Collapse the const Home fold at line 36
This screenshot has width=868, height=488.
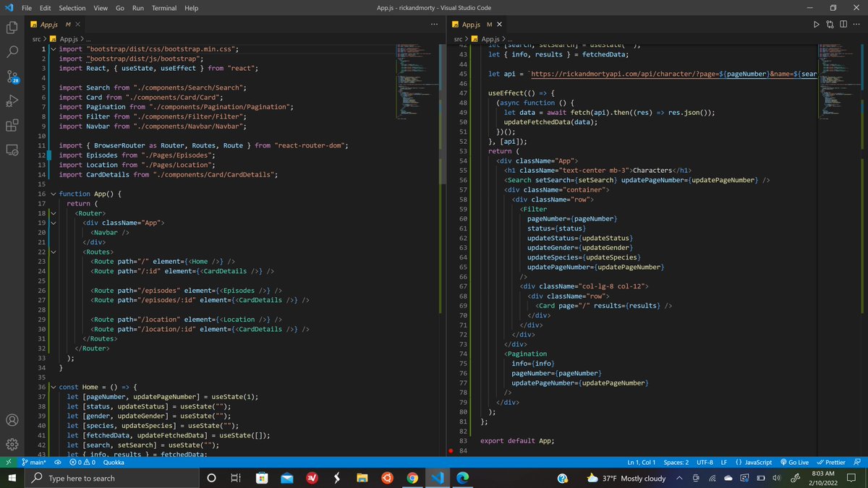click(53, 387)
